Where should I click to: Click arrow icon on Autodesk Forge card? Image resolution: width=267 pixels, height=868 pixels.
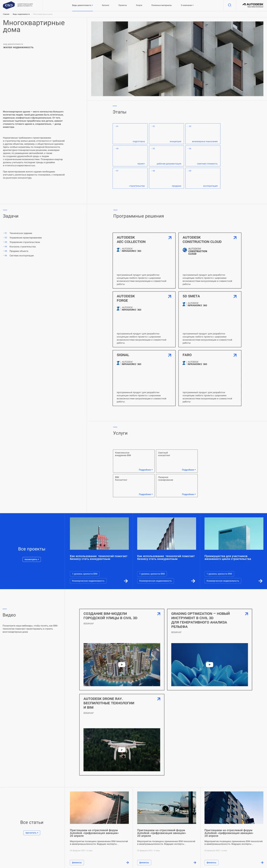tap(170, 297)
